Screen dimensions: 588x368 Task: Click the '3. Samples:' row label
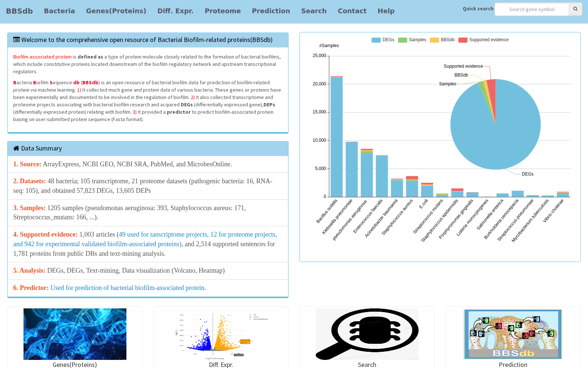tap(29, 208)
